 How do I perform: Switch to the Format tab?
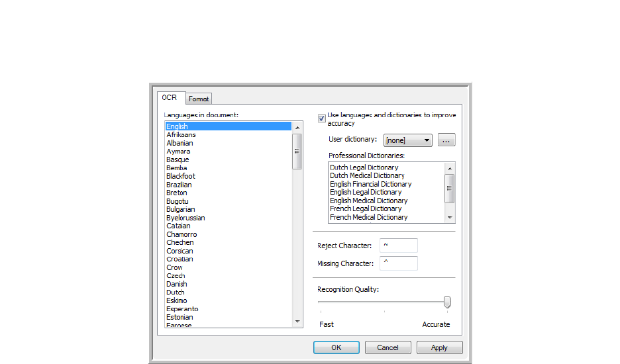tap(199, 99)
